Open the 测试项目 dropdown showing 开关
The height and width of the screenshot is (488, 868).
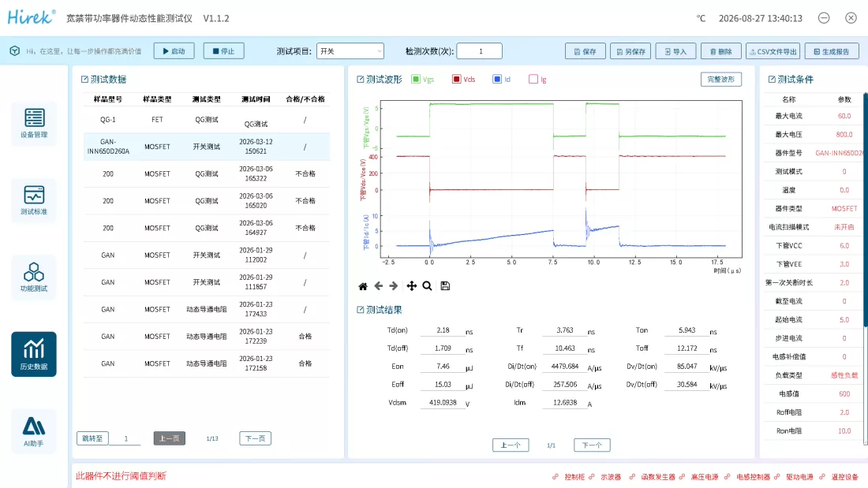350,51
